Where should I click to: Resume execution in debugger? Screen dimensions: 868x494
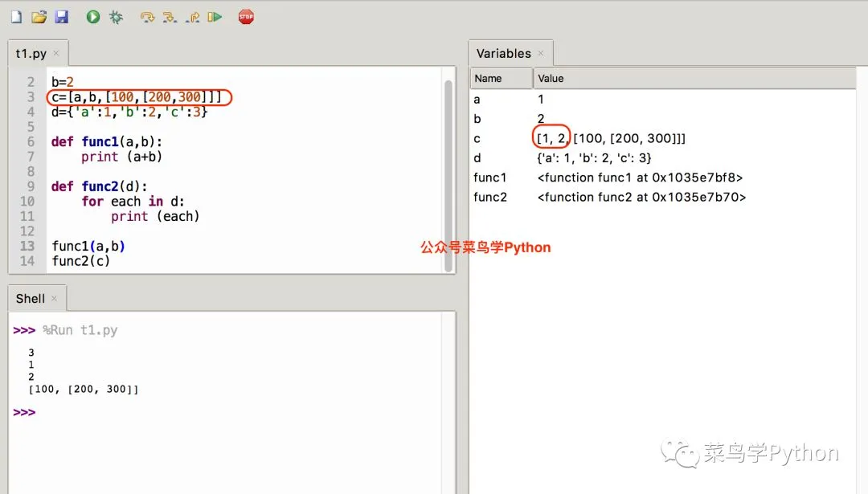[x=215, y=16]
